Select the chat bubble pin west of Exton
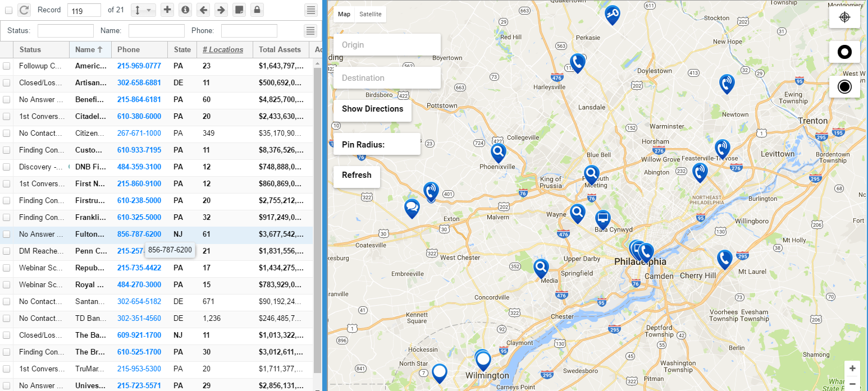 (x=412, y=209)
